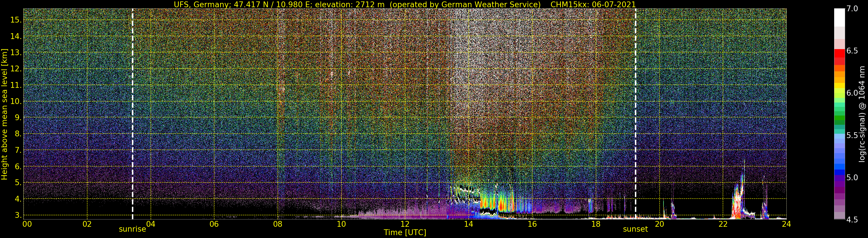Click the height axis tick '5.'
The image size is (868, 238).
pos(18,183)
